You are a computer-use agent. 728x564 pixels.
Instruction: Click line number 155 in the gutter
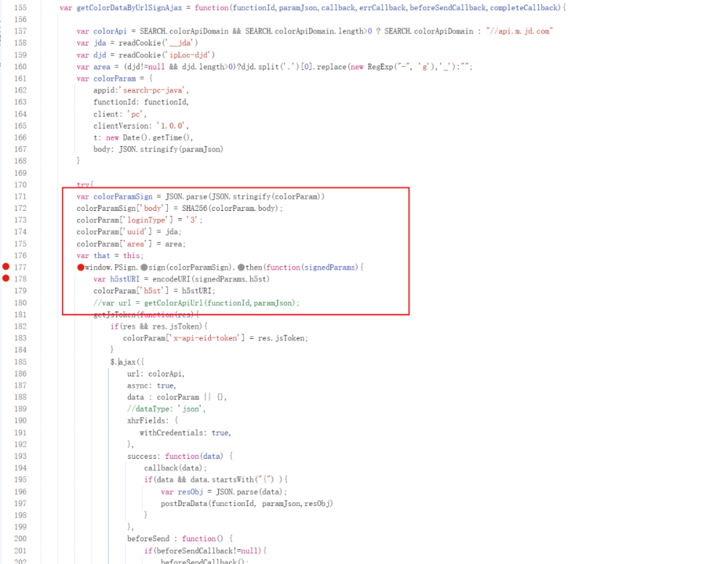pos(20,7)
